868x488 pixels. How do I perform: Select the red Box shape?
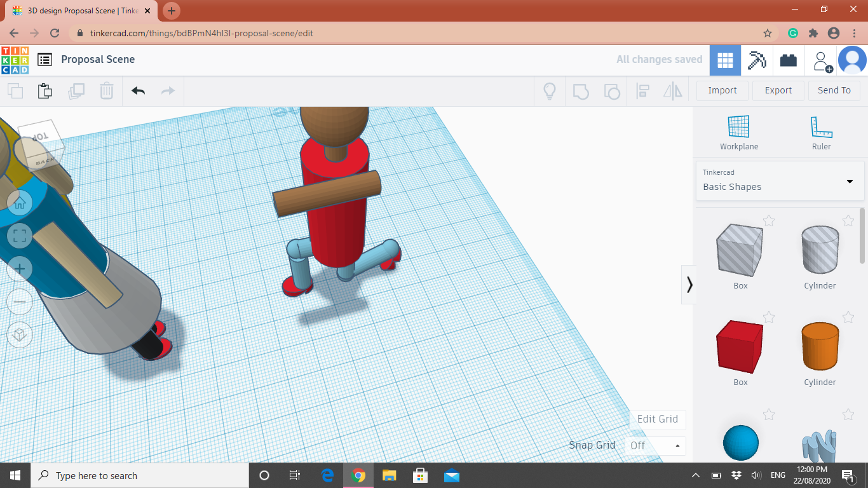(x=740, y=346)
